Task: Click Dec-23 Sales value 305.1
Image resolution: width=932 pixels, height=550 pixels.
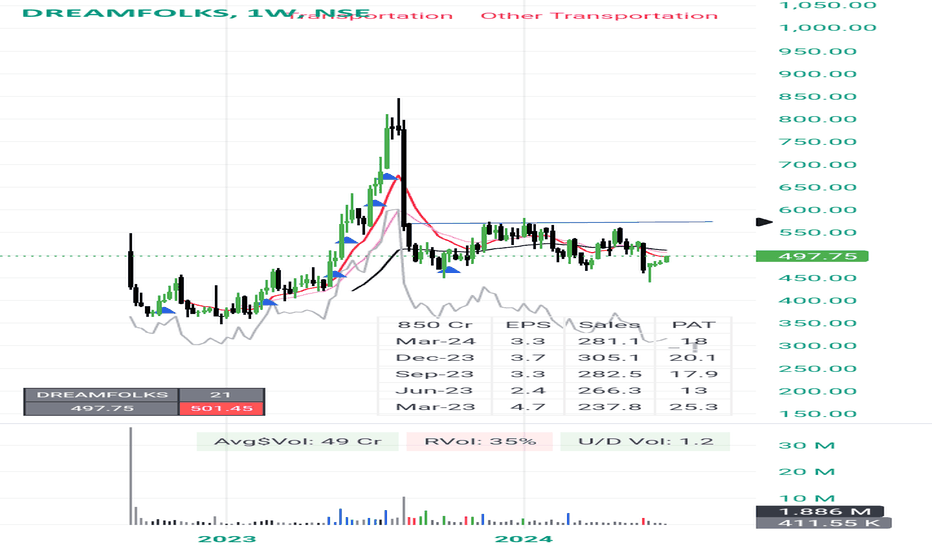Action: coord(609,358)
